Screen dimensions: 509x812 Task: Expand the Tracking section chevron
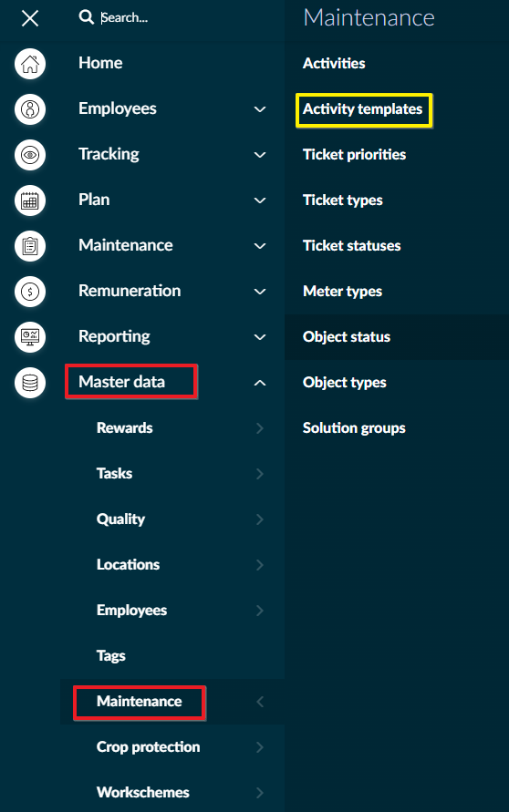click(x=260, y=155)
